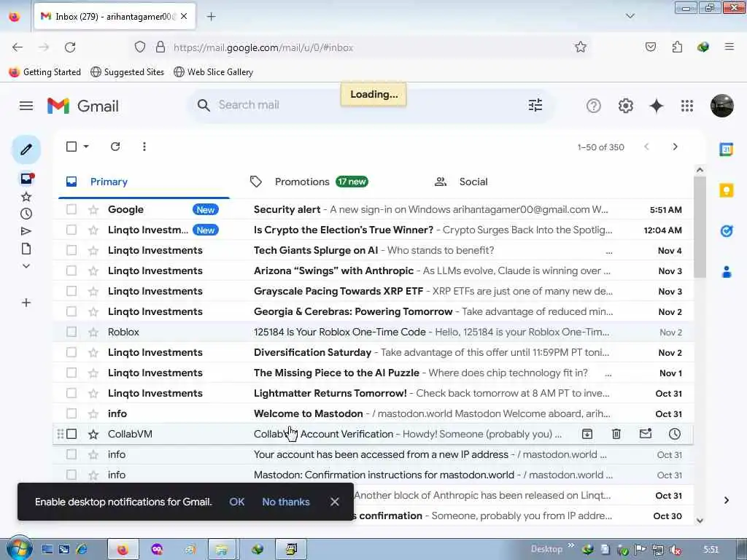Click OK to enable desktop notifications
Viewport: 747px width, 560px height.
(x=237, y=502)
